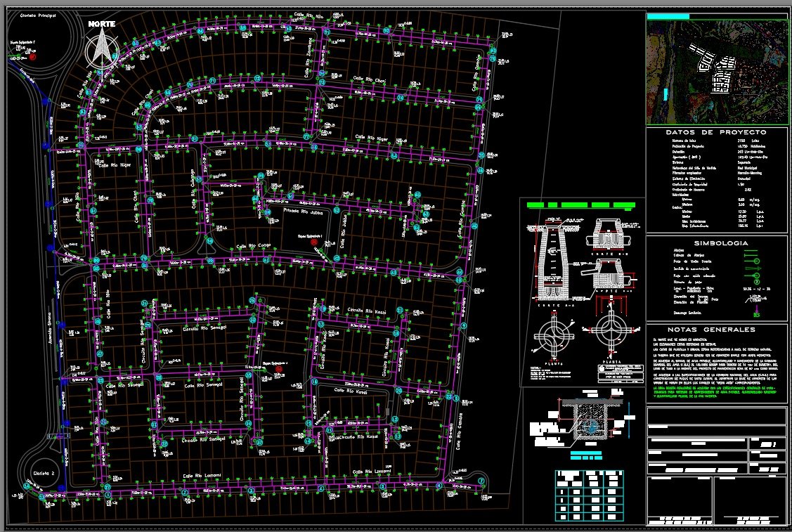Click the satellite location map thumbnail

coord(717,72)
